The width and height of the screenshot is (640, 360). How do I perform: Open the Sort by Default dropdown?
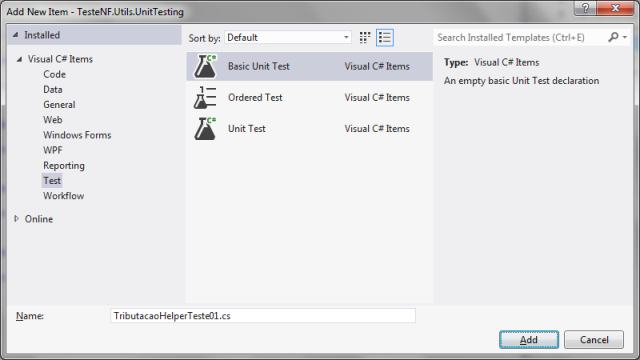point(288,38)
